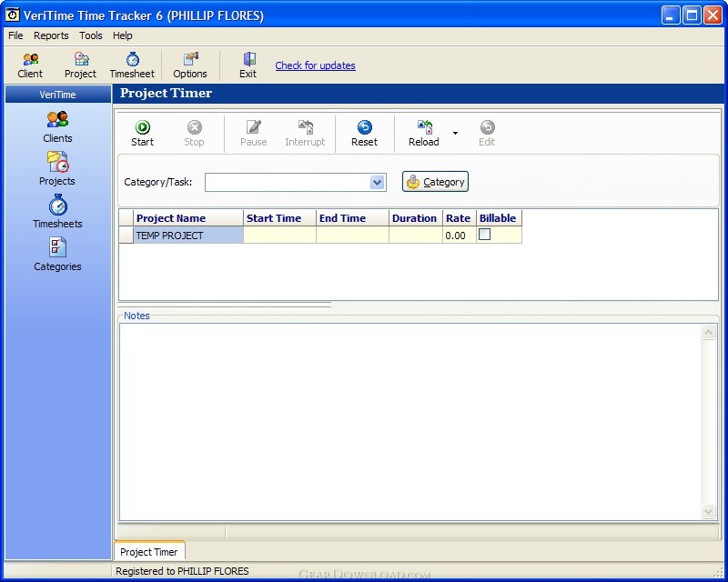Click the Rate column header

(x=460, y=218)
